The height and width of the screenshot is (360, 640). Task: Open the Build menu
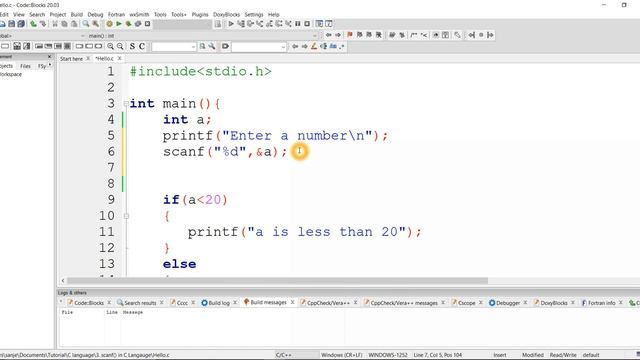(77, 14)
